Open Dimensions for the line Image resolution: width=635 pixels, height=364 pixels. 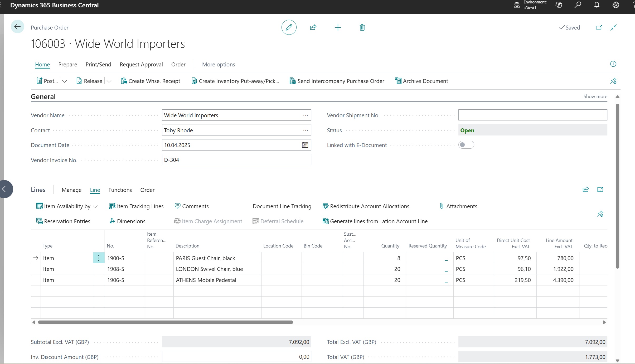tap(127, 221)
